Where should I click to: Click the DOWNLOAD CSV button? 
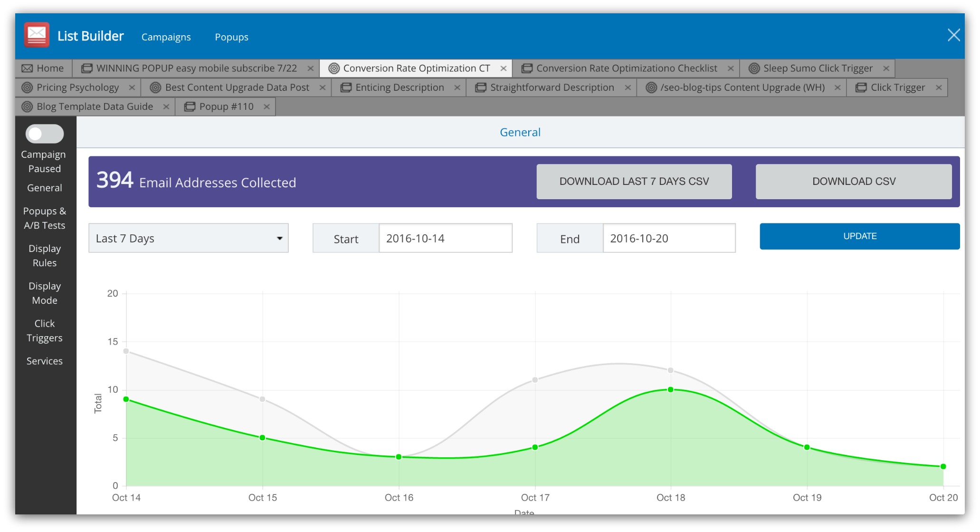pos(853,182)
